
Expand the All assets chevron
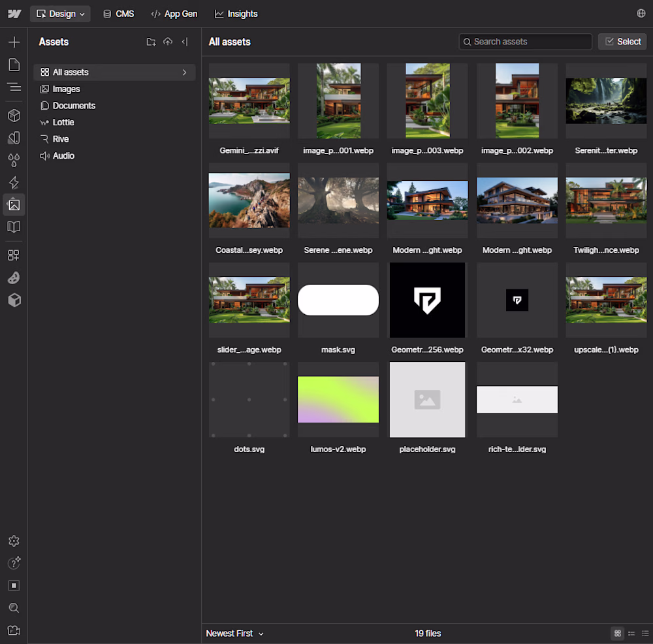(185, 72)
